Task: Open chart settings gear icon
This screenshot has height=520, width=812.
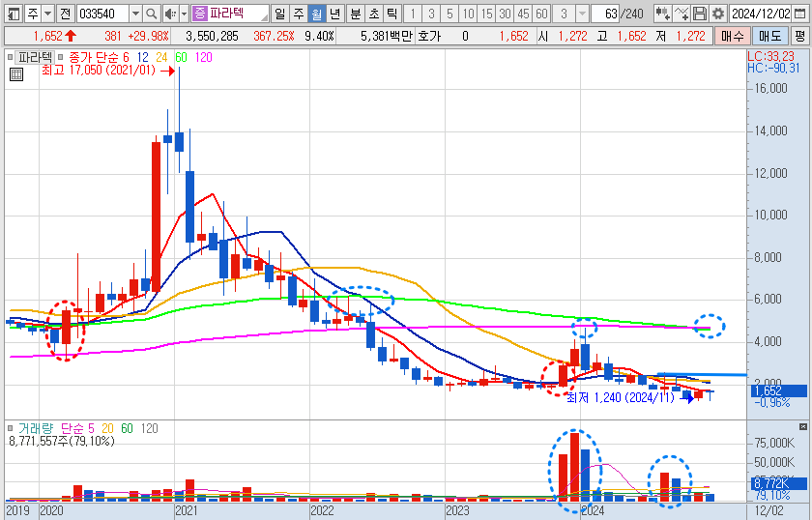Action: (x=717, y=14)
